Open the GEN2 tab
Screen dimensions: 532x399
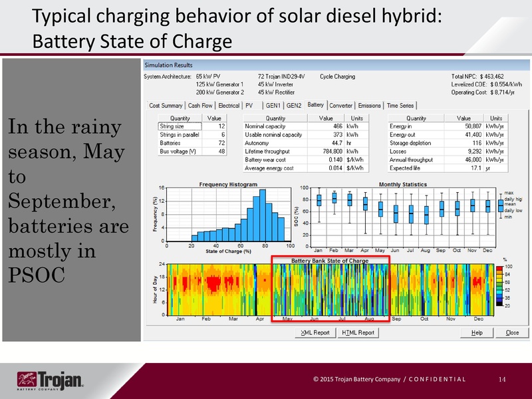(294, 106)
